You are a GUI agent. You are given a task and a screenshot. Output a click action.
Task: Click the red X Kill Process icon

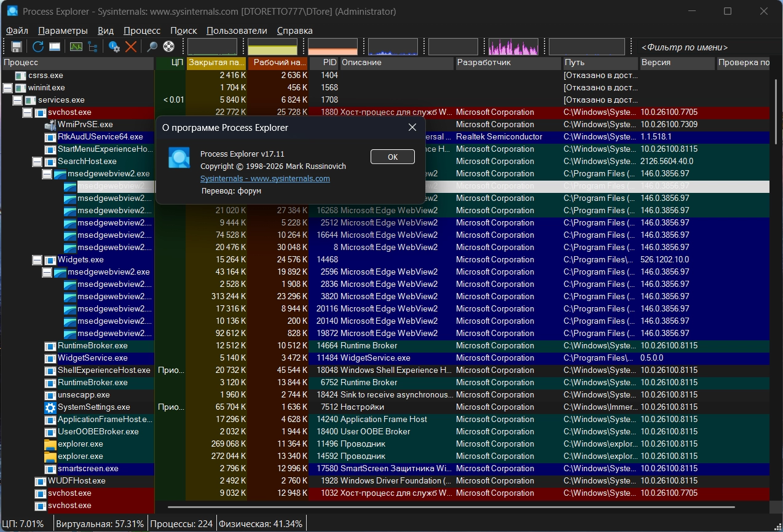(x=130, y=47)
